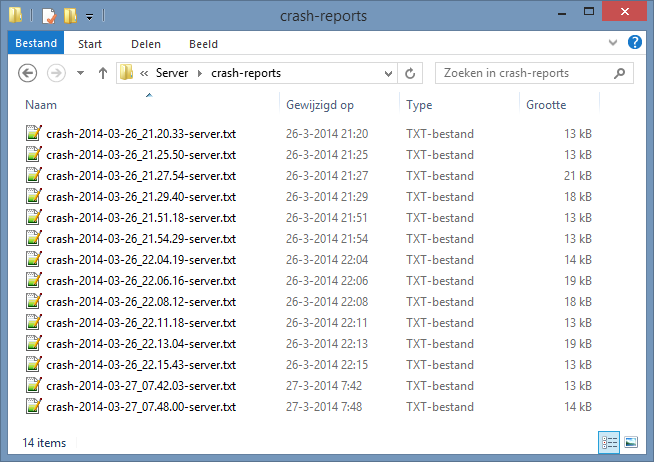Image resolution: width=654 pixels, height=462 pixels.
Task: Switch to Details view layout
Action: tap(609, 441)
